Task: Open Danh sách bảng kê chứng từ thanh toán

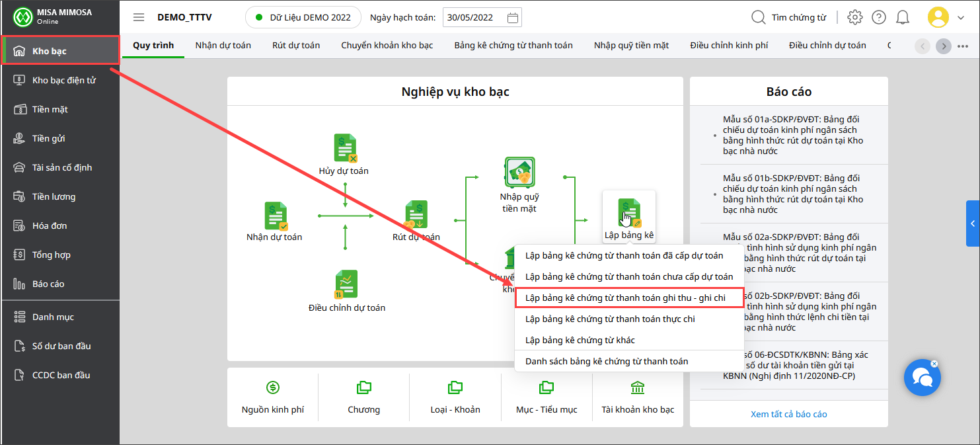Action: pos(629,362)
